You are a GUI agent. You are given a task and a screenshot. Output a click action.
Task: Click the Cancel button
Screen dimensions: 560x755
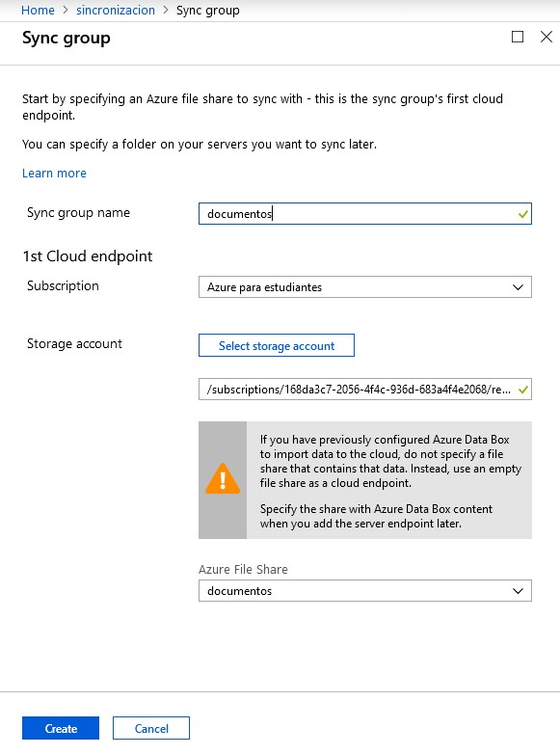coord(151,728)
